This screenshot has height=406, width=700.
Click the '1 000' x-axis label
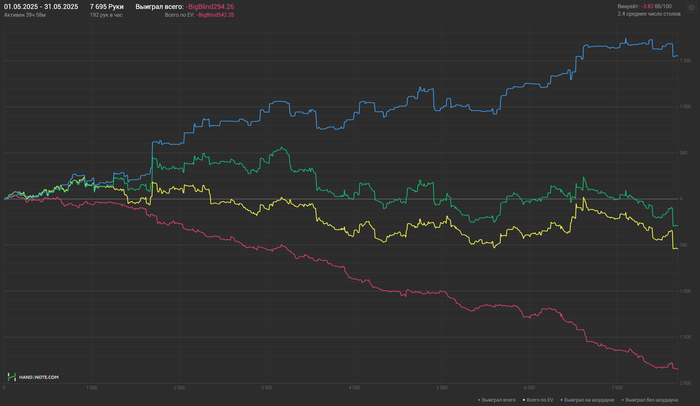tap(92, 388)
